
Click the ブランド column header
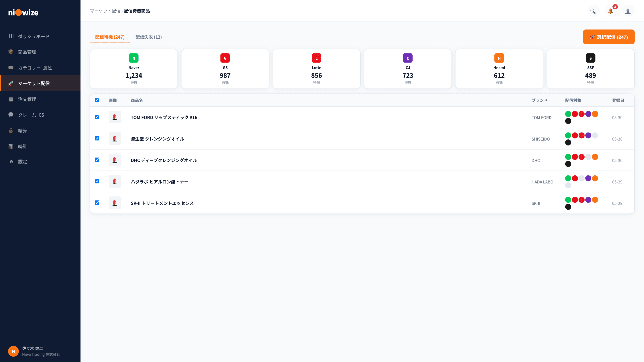540,100
